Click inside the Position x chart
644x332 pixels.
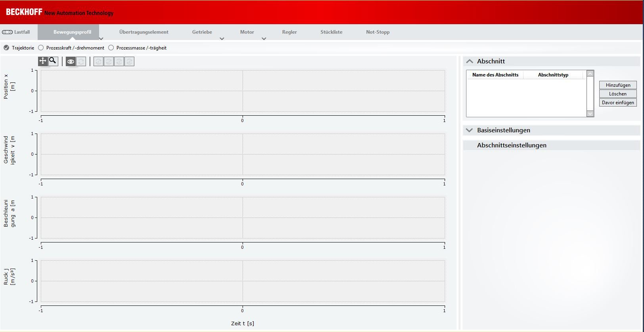click(243, 91)
